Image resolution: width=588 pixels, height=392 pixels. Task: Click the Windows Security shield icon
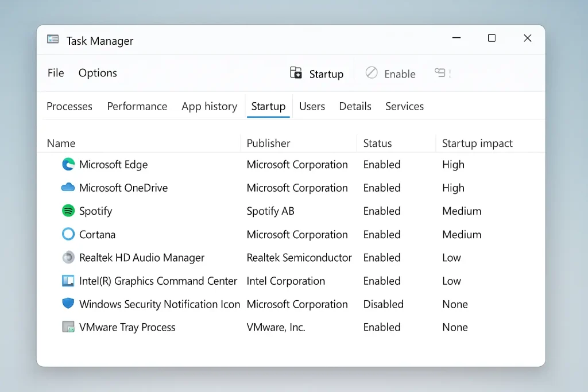tap(68, 304)
